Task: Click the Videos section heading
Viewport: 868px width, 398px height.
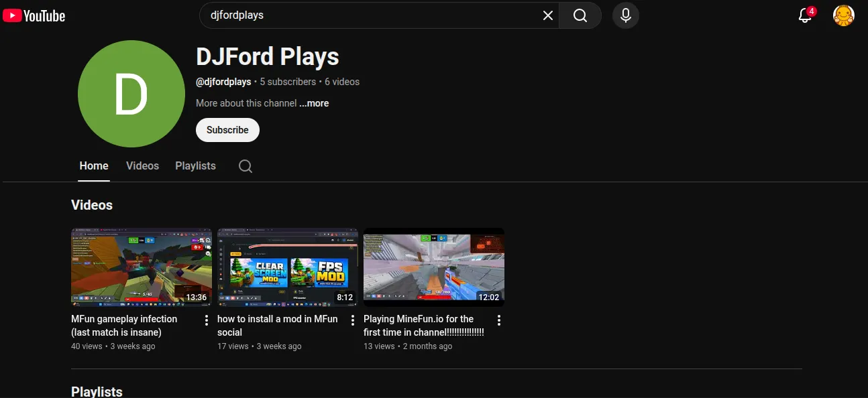Action: 92,205
